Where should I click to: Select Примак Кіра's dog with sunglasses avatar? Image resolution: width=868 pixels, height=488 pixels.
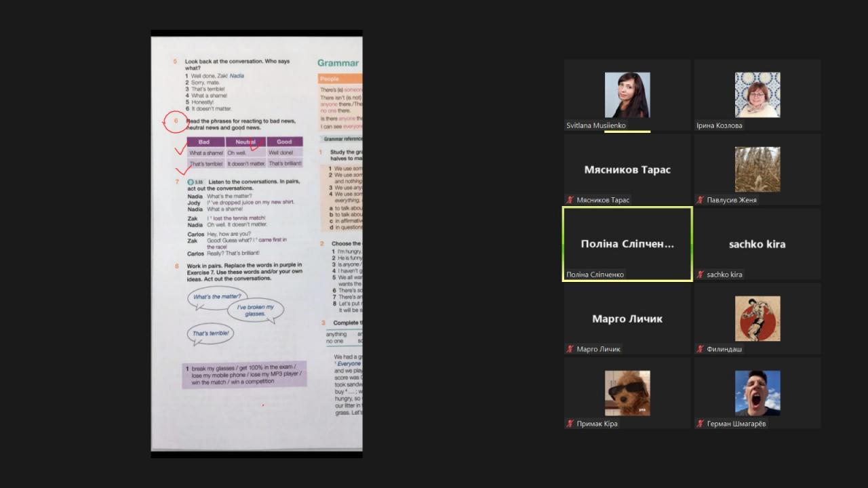pyautogui.click(x=627, y=393)
